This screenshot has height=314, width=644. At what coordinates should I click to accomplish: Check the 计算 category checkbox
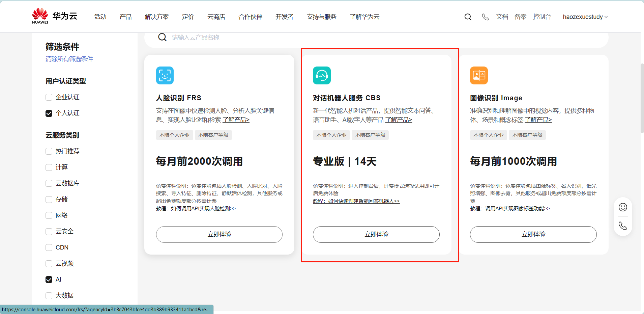pyautogui.click(x=49, y=167)
